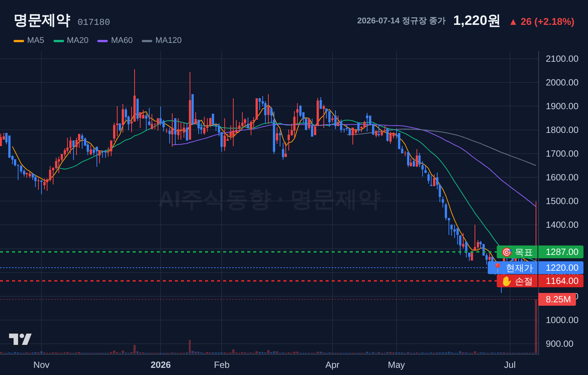The height and width of the screenshot is (375, 588).
Task: Click the Apr time axis label
Action: click(x=332, y=365)
